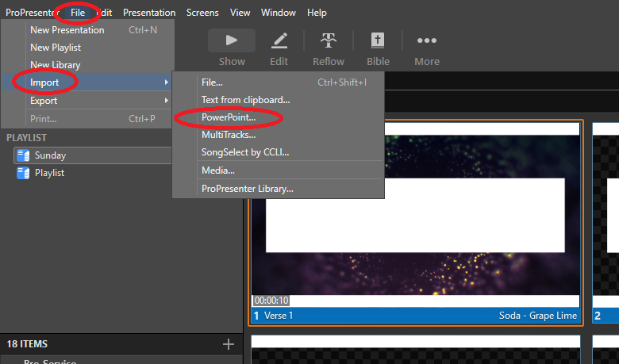Click the PLAYLIST section header
The height and width of the screenshot is (364, 619).
[26, 138]
